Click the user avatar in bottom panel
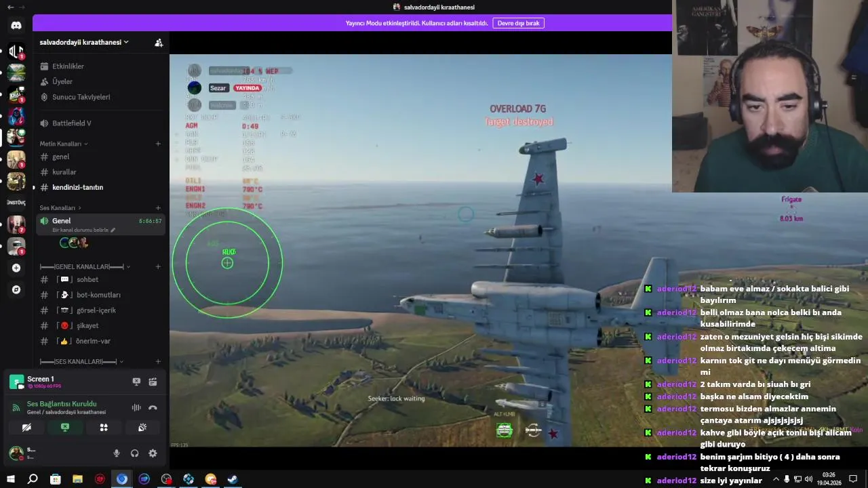 pyautogui.click(x=15, y=453)
